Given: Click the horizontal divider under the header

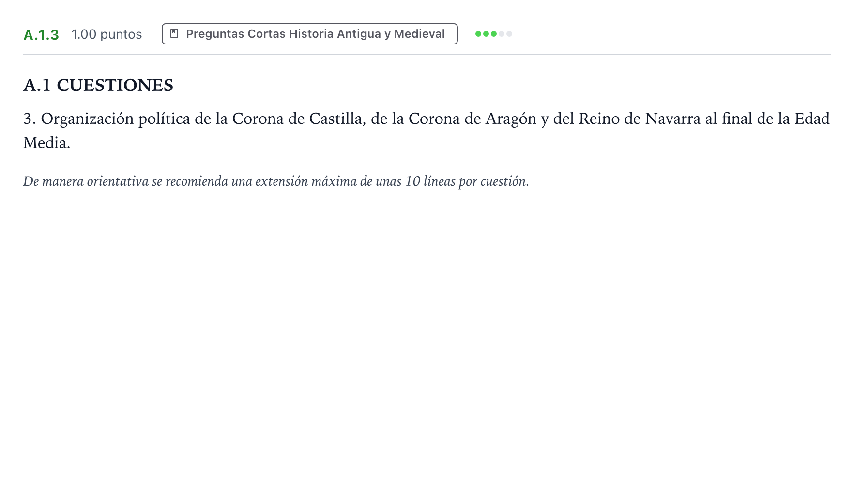Looking at the screenshot, I should (x=427, y=55).
